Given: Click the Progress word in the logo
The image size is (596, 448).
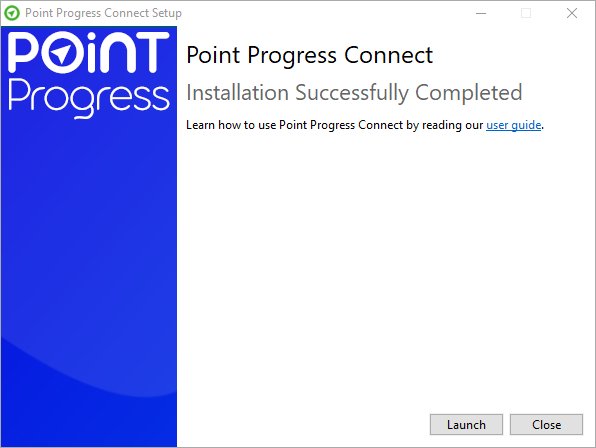Looking at the screenshot, I should [x=89, y=98].
